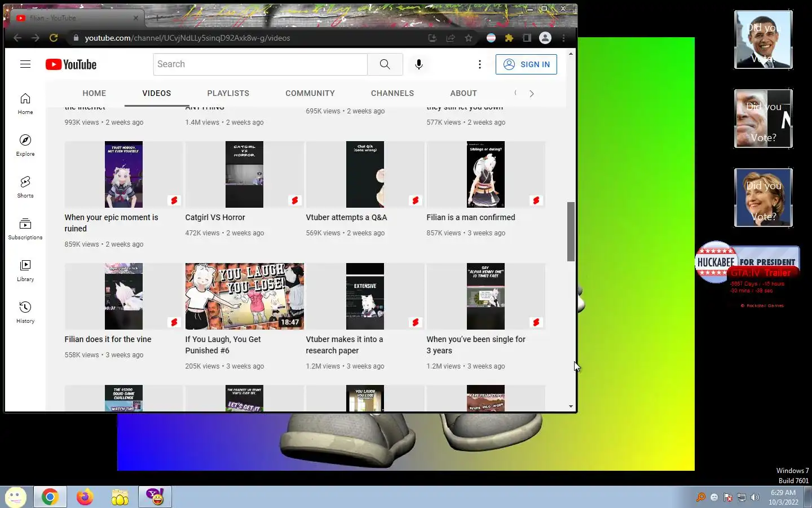This screenshot has width=812, height=508.
Task: Open Explore in the sidebar
Action: pos(25,146)
